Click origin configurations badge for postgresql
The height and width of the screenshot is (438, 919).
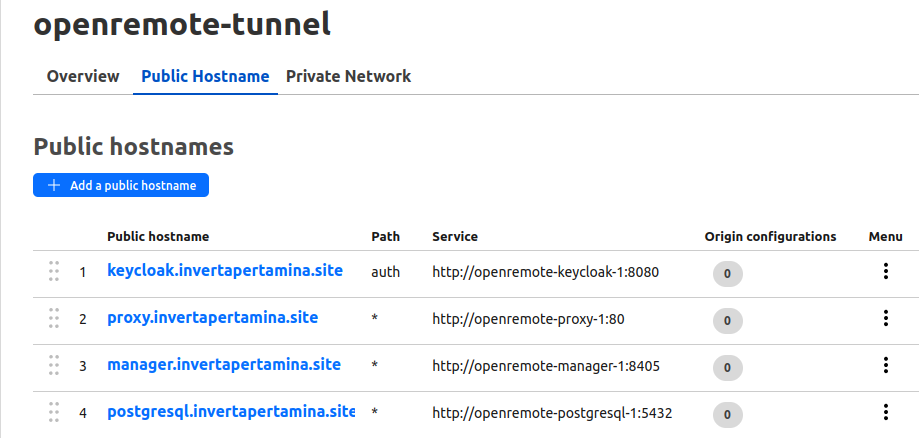click(x=727, y=414)
